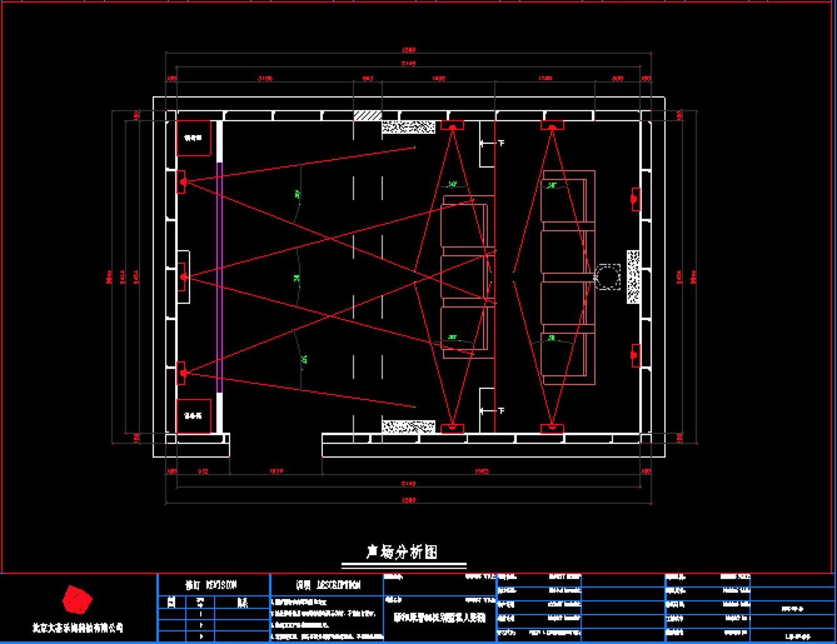
Task: Click the bottom-right side speaker symbol
Action: 552,429
